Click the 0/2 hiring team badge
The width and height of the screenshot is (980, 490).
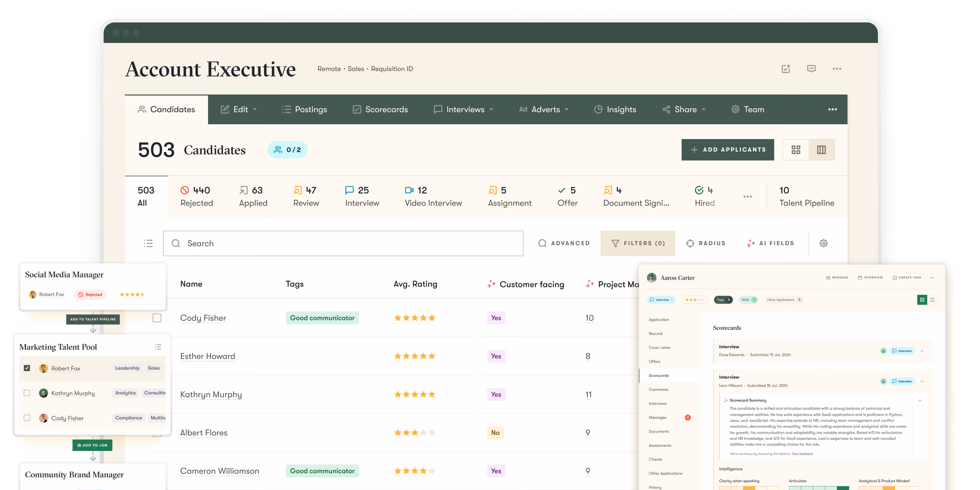287,150
